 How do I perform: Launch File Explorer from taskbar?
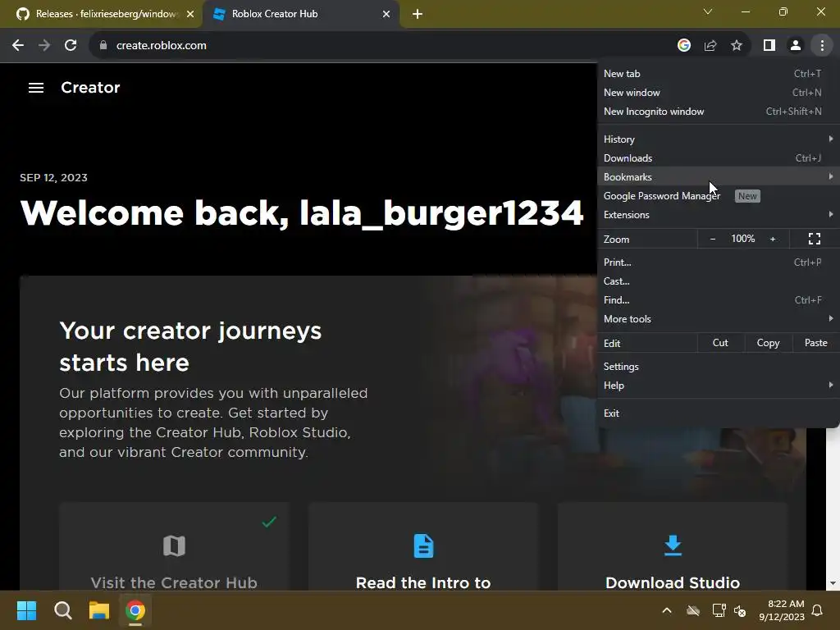[x=99, y=610]
